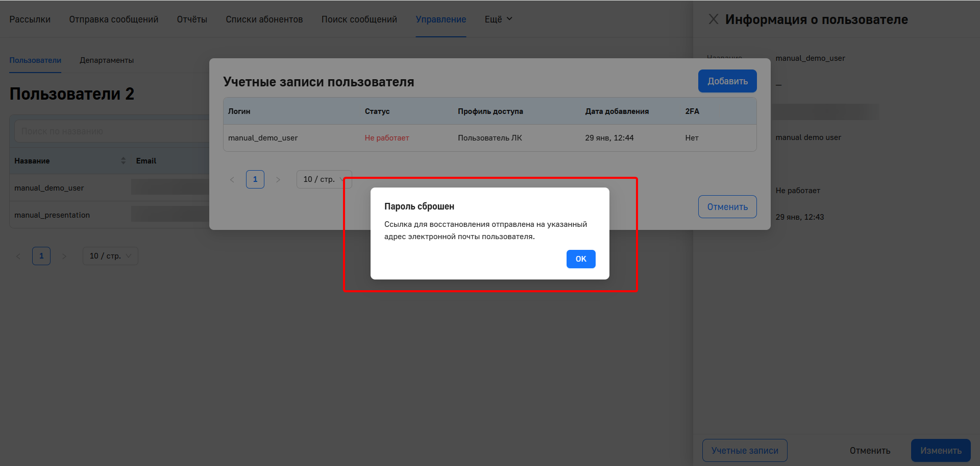Click OK in password reset dialog
This screenshot has height=466, width=980.
580,259
